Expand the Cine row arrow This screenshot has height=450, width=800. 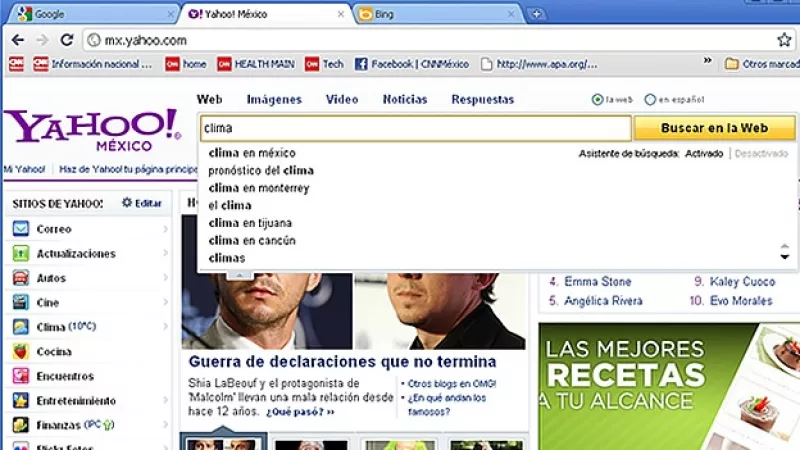pos(166,302)
